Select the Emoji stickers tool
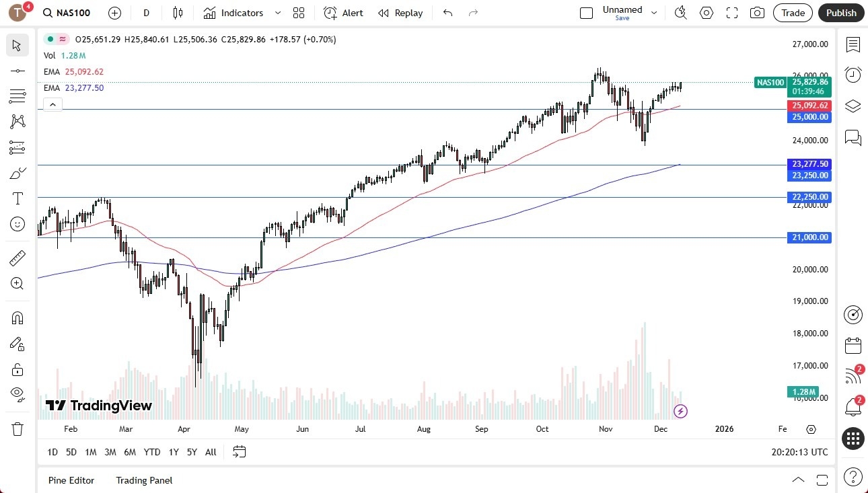 coord(17,224)
